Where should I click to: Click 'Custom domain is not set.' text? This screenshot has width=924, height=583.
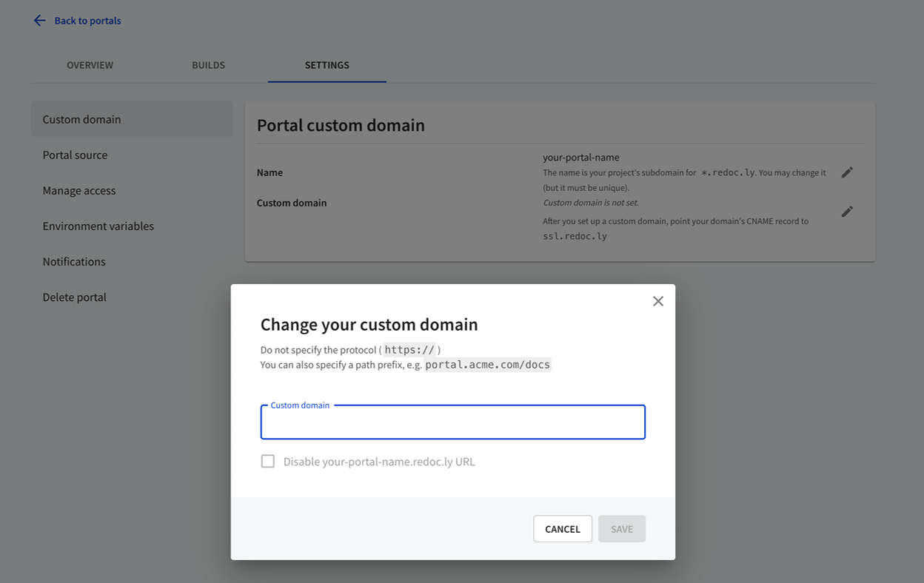point(591,203)
